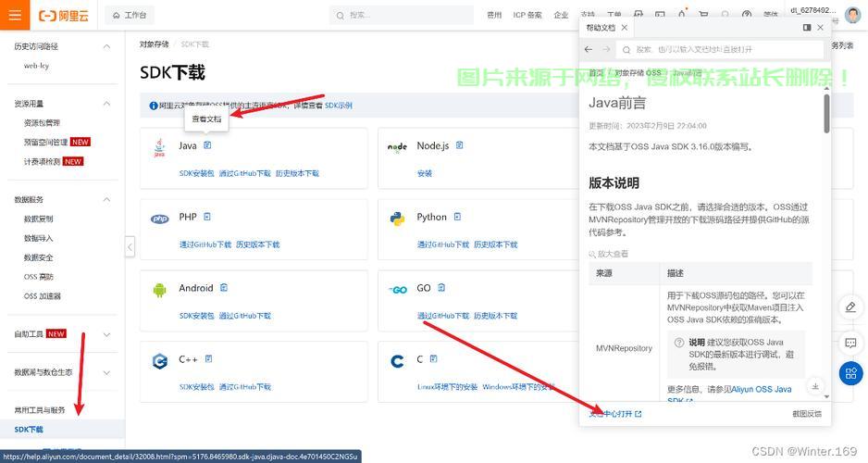Screen dimensions: 868x463
Task: Go forward in help panel
Action: pyautogui.click(x=606, y=49)
